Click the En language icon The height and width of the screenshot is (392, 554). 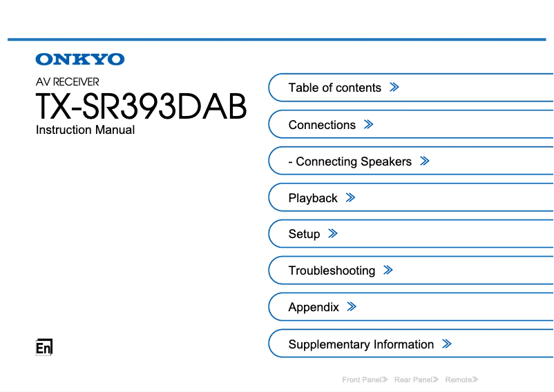tap(44, 348)
